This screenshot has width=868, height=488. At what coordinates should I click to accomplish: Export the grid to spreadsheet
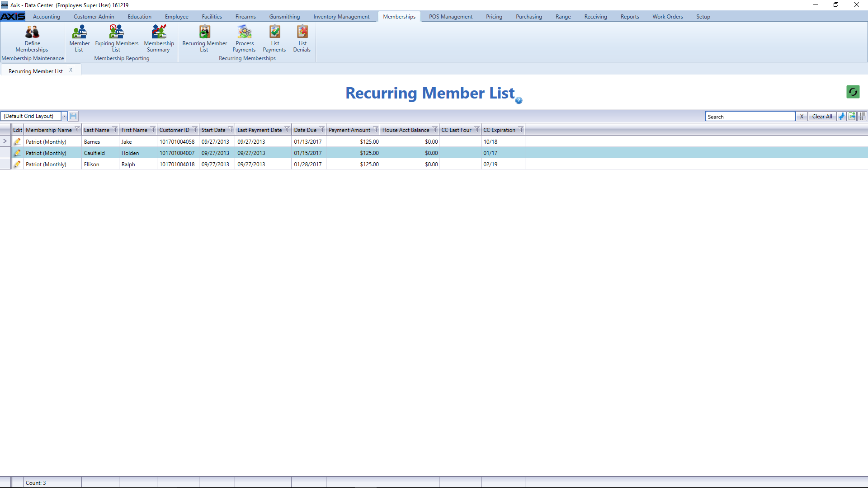point(852,116)
